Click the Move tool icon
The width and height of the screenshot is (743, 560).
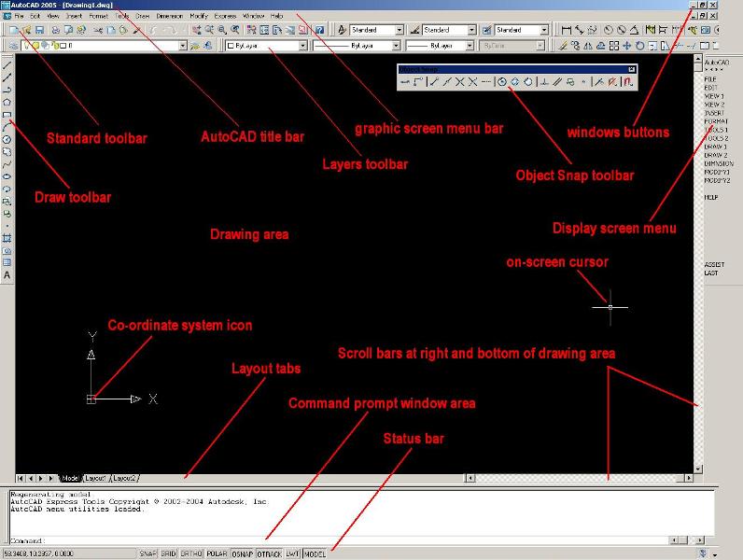[627, 46]
